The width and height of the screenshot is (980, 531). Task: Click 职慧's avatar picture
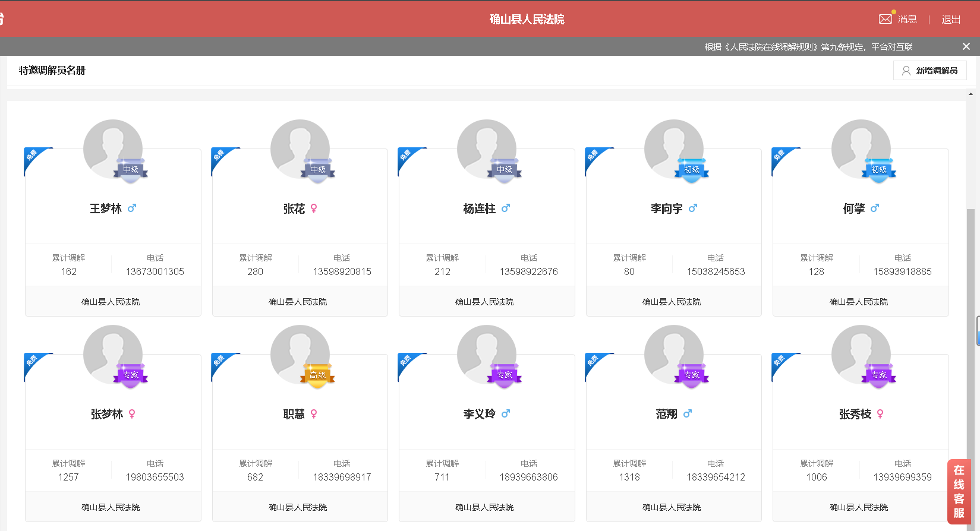coord(300,355)
